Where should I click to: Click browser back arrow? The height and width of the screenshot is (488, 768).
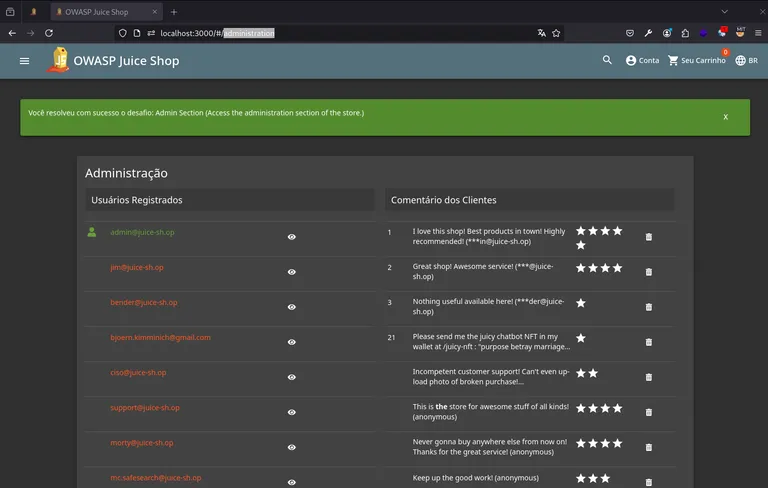[12, 33]
